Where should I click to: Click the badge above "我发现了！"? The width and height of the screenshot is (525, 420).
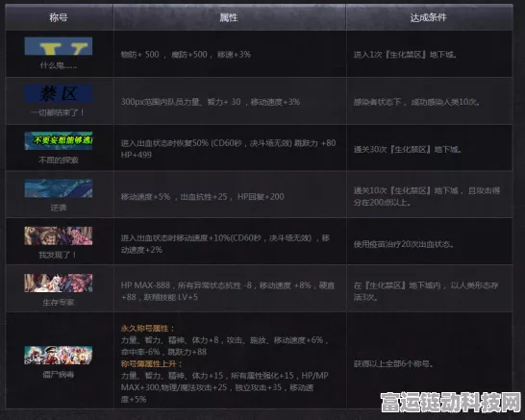pyautogui.click(x=59, y=235)
